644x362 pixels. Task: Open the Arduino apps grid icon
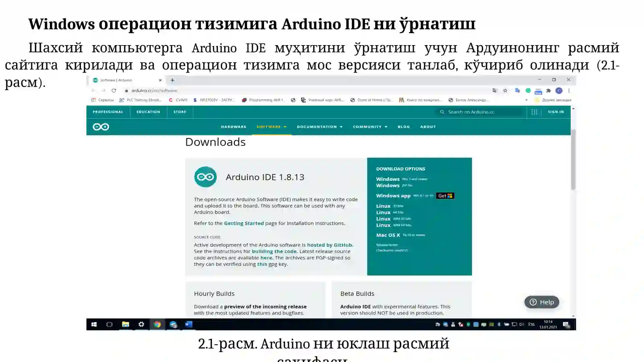point(534,112)
